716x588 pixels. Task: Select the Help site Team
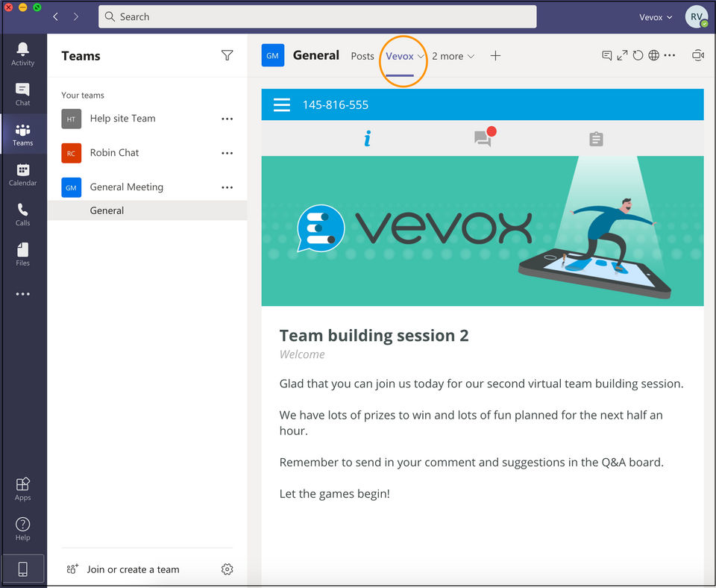click(x=147, y=119)
